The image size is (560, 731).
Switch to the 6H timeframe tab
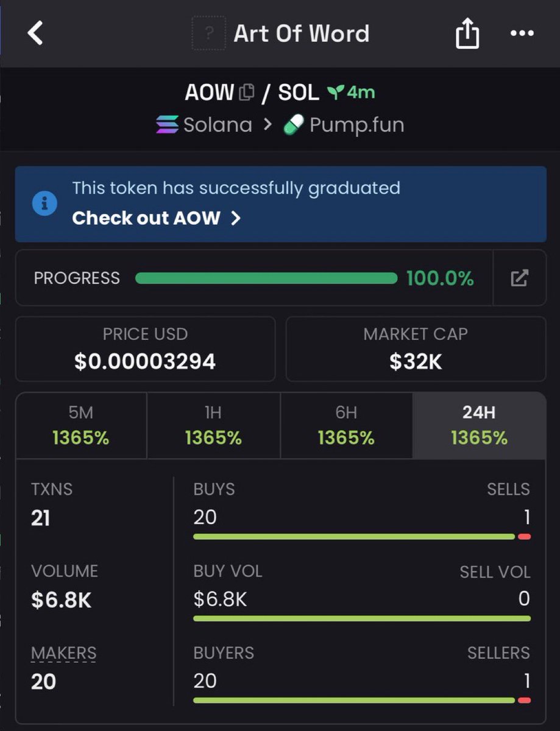coord(346,425)
